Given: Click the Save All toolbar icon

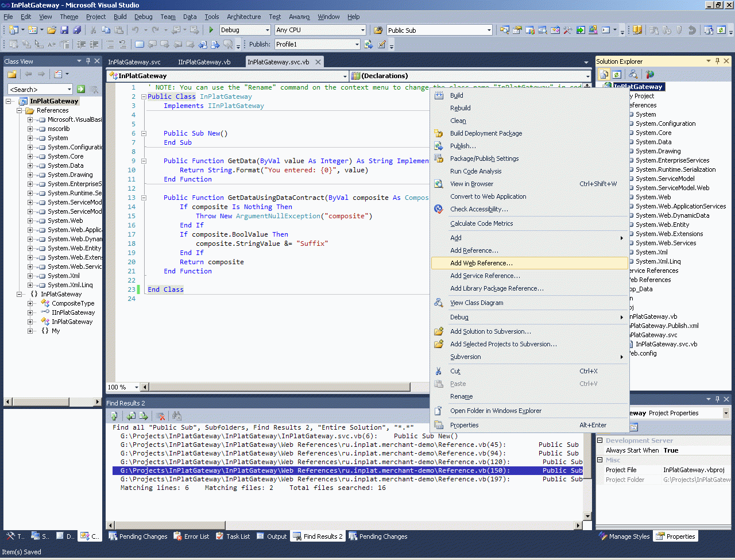Looking at the screenshot, I should tap(77, 30).
